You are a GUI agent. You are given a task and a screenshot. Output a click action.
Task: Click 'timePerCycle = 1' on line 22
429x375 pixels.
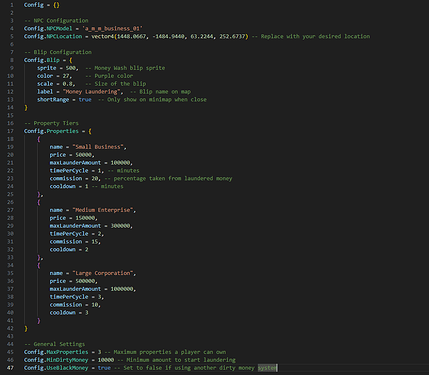tap(75, 171)
